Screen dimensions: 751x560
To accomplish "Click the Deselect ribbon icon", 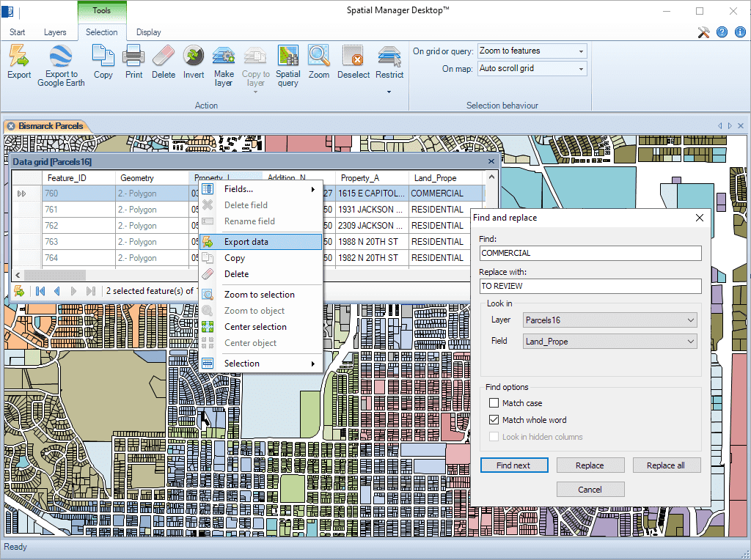I will [353, 56].
